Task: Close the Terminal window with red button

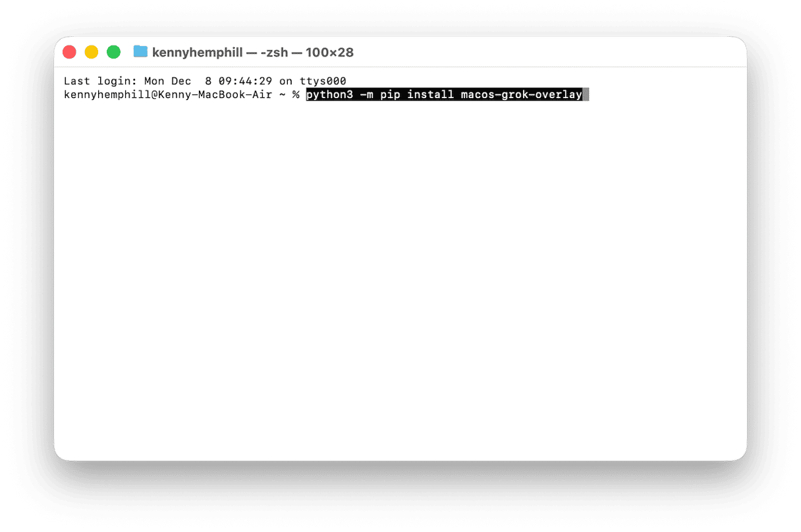Action: (69, 52)
